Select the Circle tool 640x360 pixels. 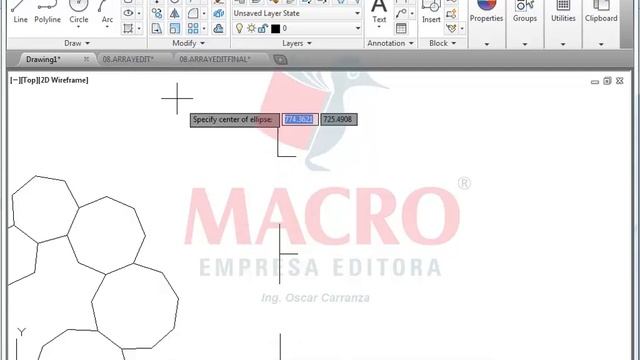click(x=78, y=10)
